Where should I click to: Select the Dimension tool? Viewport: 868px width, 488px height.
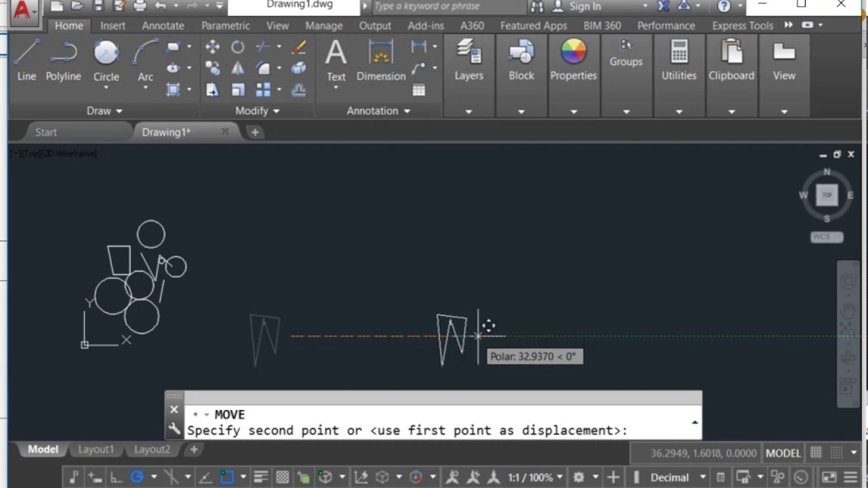coord(380,61)
